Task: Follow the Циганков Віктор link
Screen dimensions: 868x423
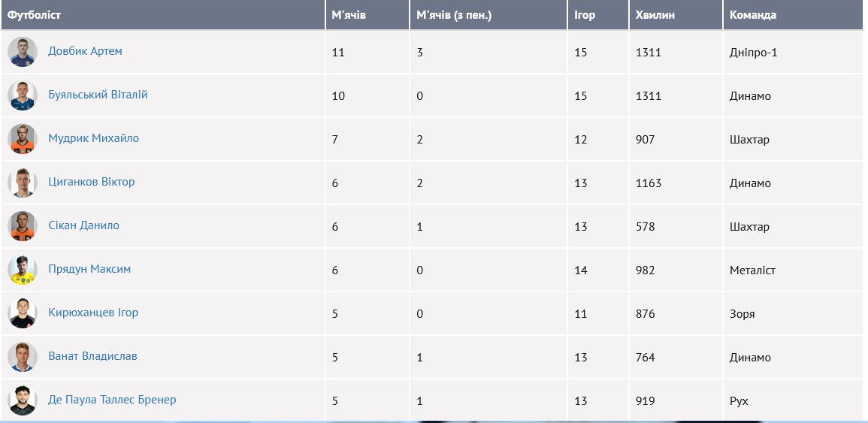Action: (x=91, y=182)
